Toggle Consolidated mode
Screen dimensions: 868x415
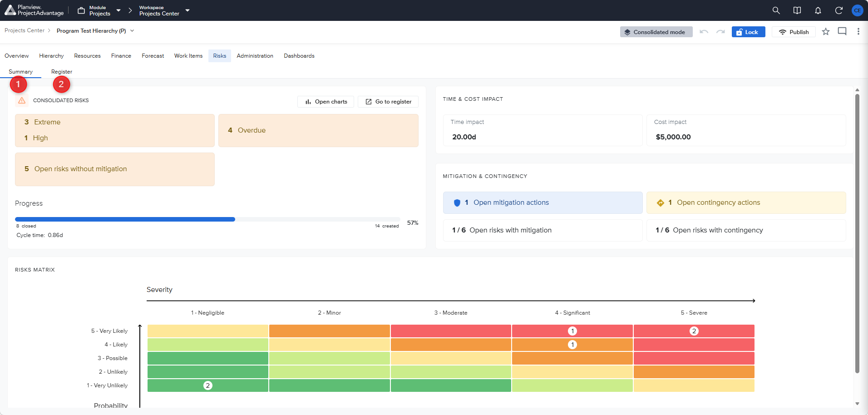[656, 32]
